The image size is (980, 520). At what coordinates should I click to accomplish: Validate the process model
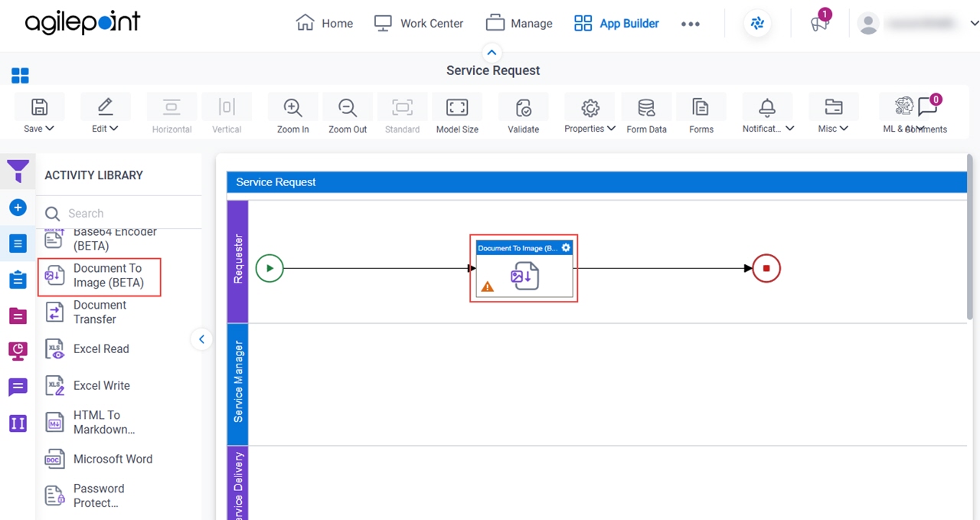[x=524, y=107]
